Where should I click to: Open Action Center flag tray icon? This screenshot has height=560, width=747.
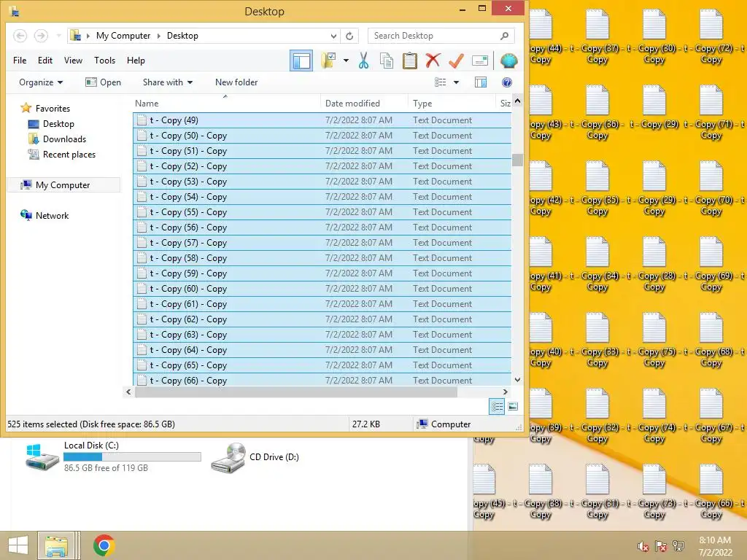[661, 547]
